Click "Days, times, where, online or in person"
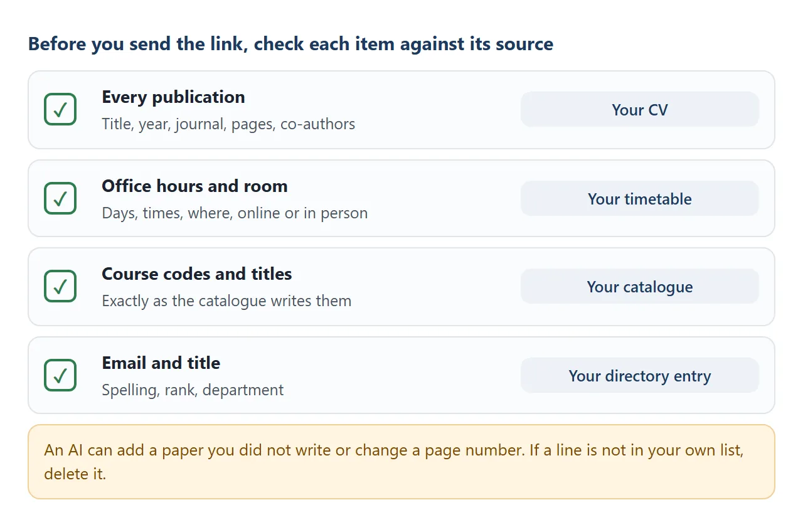Image resolution: width=803 pixels, height=532 pixels. click(x=235, y=213)
